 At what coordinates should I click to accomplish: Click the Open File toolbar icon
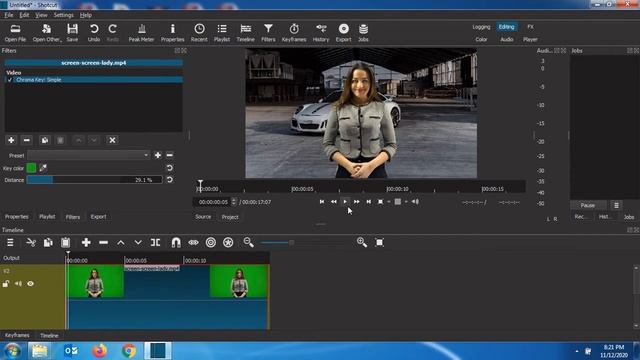click(x=15, y=33)
